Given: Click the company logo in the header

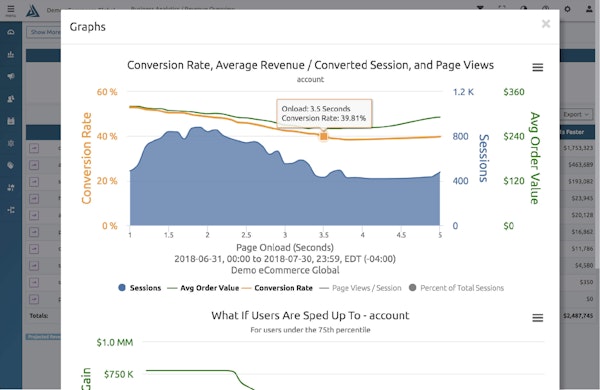Looking at the screenshot, I should coord(33,10).
